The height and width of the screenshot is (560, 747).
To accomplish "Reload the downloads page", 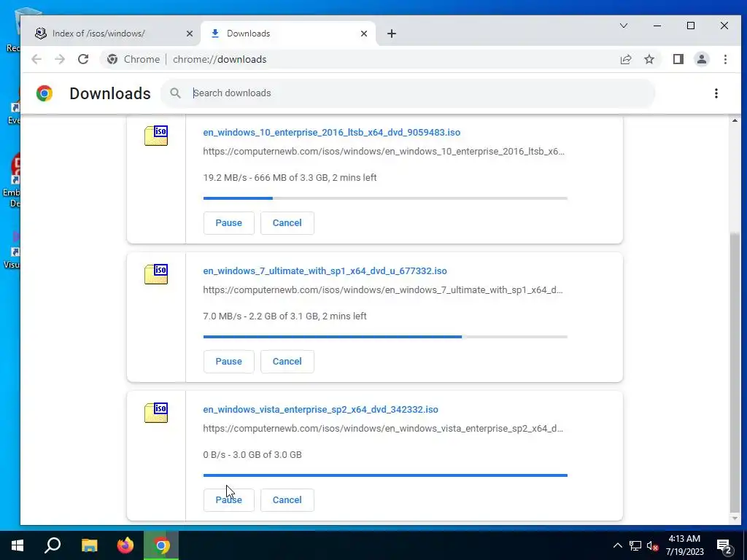I will 83,60.
